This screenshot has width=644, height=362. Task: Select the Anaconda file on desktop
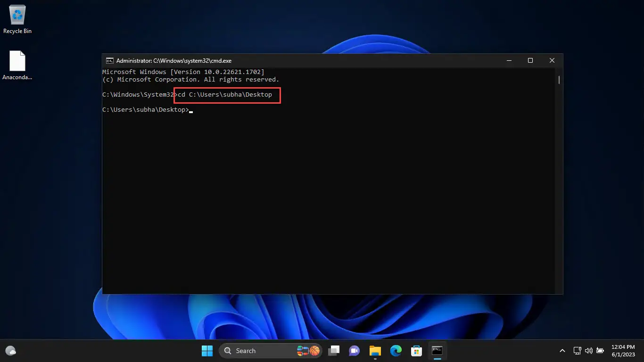click(x=17, y=65)
